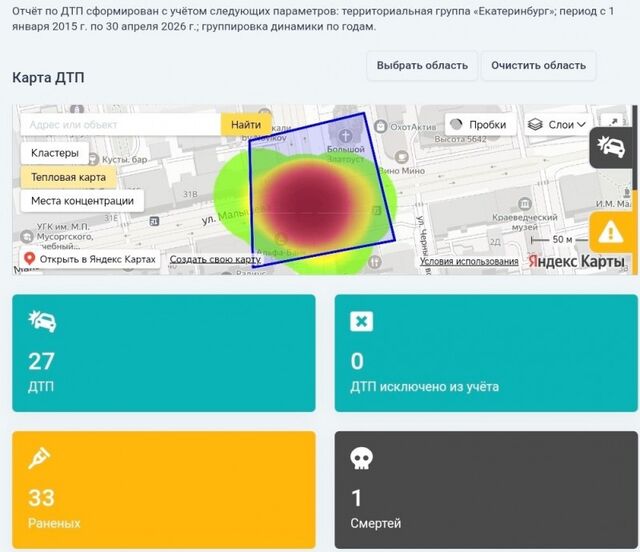Screen dimensions: 640x552
Task: Open 'Открыть в Яндекс Картах' link
Action: 90,259
